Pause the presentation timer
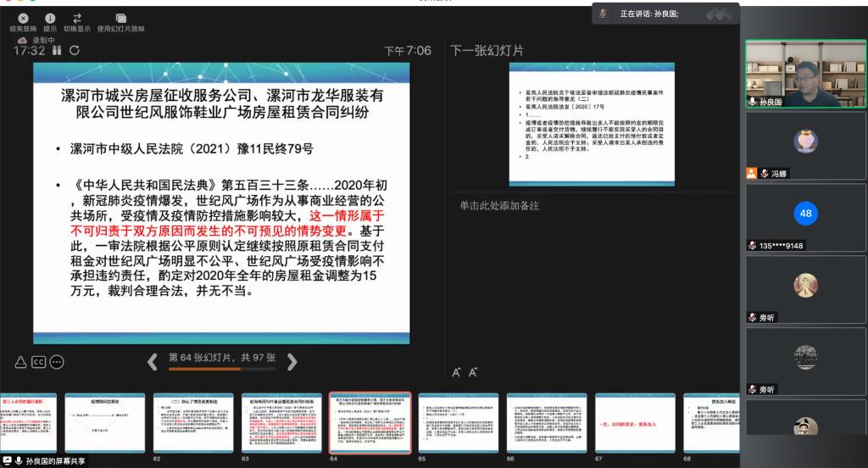Viewport: 868px width, 468px height. point(57,51)
